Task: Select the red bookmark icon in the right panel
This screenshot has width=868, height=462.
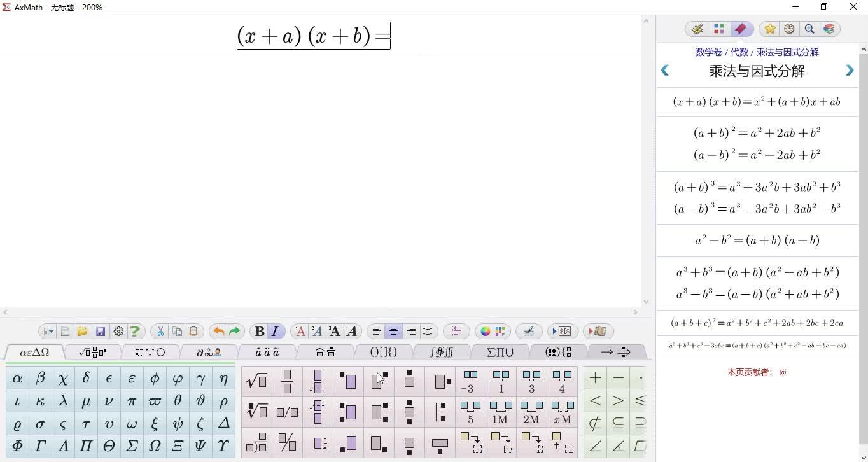Action: (x=741, y=29)
